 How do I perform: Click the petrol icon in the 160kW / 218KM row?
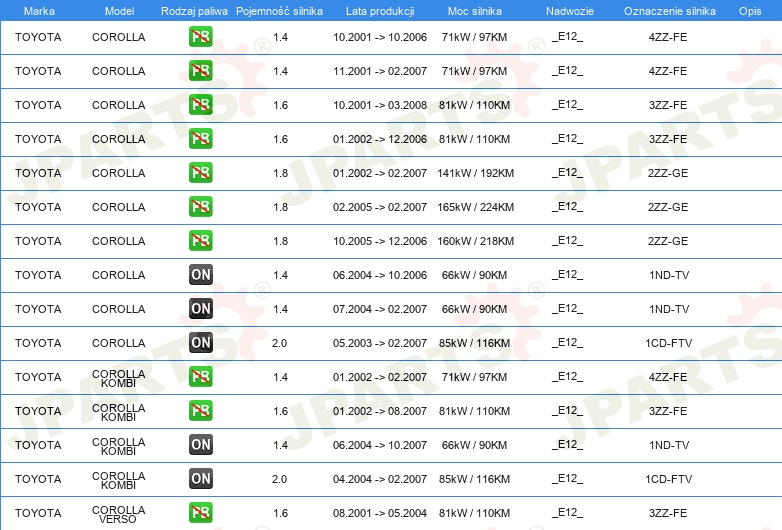coord(200,240)
